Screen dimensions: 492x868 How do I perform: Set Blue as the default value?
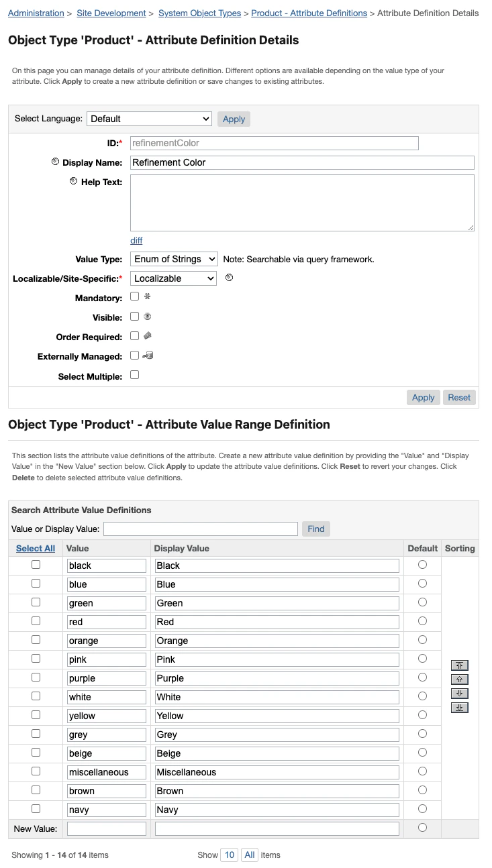click(422, 583)
